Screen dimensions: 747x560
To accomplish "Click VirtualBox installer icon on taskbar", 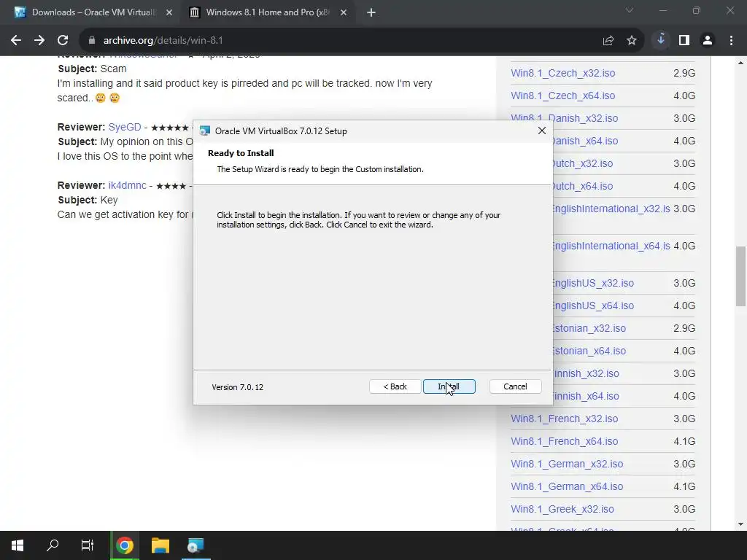I will click(196, 545).
